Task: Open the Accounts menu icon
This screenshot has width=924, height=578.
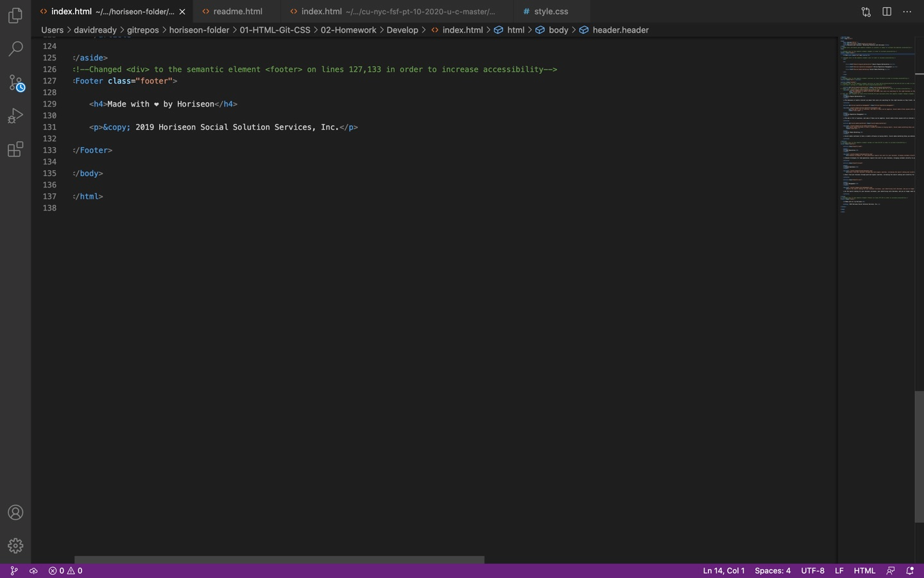Action: (15, 512)
